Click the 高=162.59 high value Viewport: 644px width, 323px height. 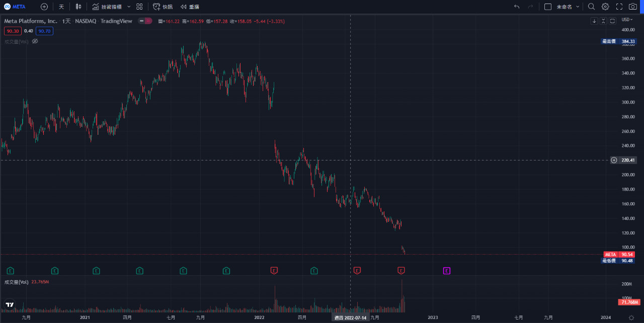pos(193,21)
